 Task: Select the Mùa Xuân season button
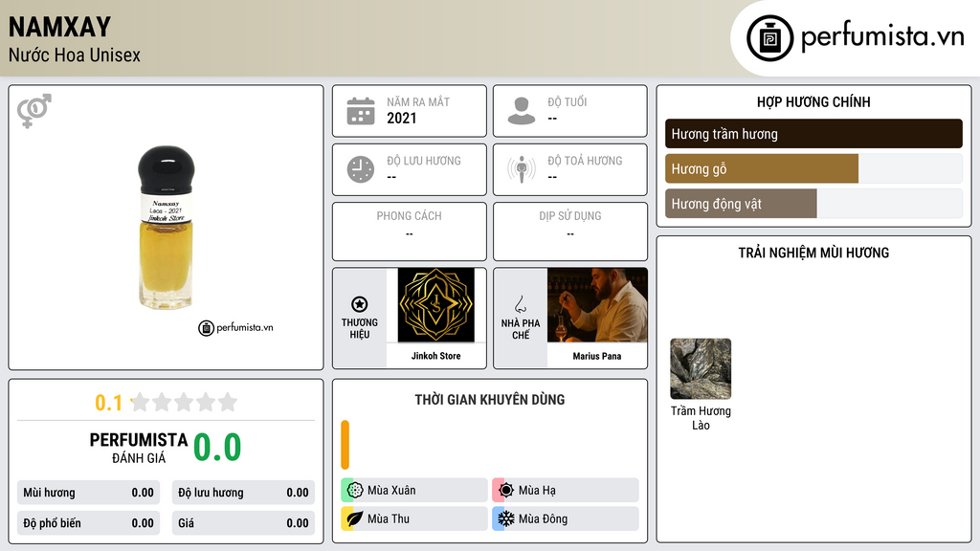(414, 490)
